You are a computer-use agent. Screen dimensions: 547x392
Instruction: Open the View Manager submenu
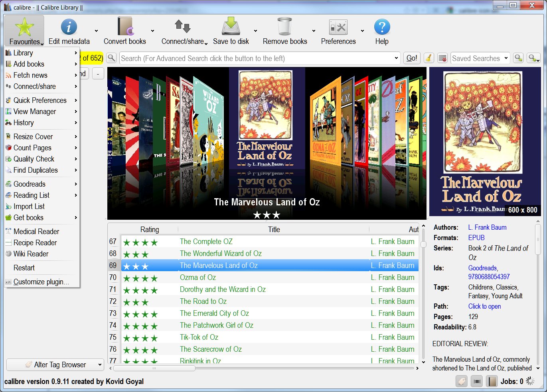coord(41,111)
